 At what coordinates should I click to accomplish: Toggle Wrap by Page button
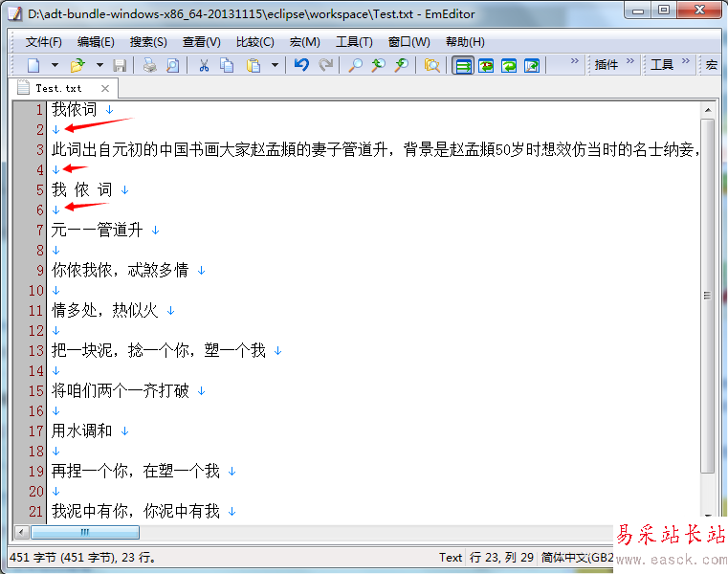point(532,65)
